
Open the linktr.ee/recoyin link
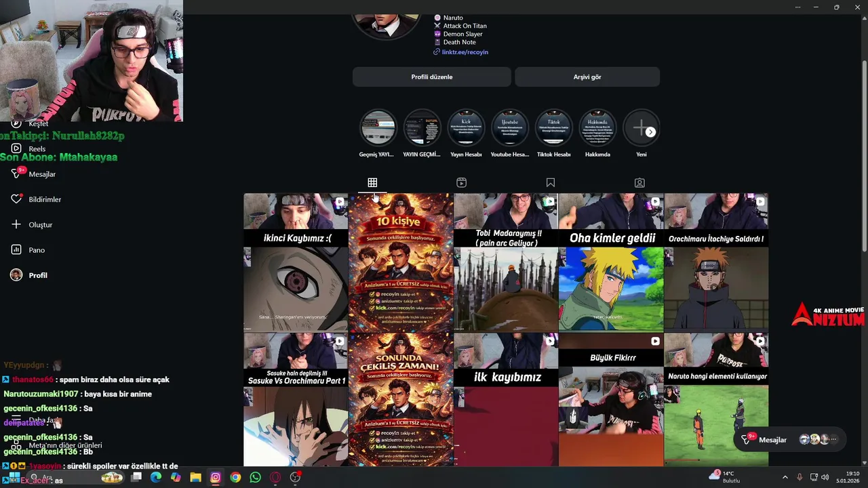pos(465,52)
